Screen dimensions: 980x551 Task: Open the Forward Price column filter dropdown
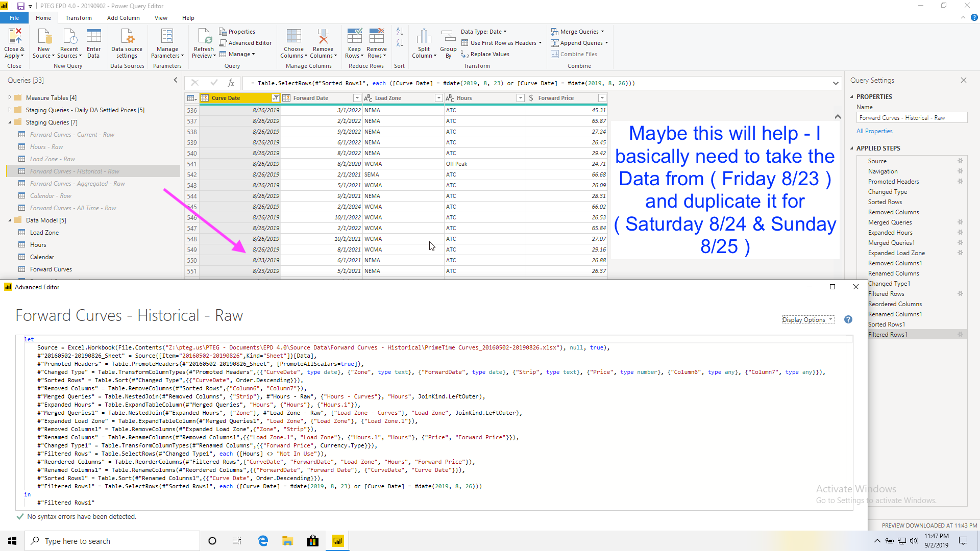[602, 98]
